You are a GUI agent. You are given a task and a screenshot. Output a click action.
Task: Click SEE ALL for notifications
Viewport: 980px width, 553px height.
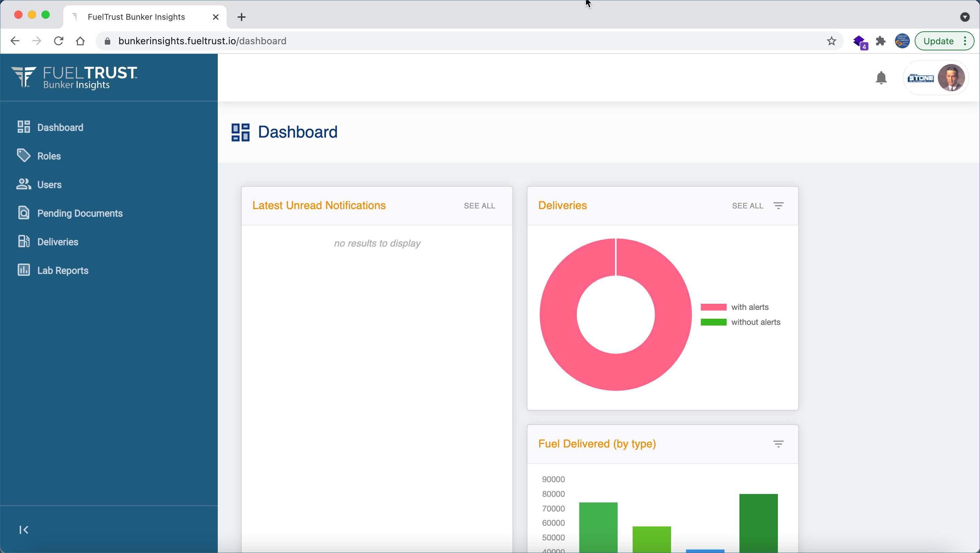(x=479, y=206)
